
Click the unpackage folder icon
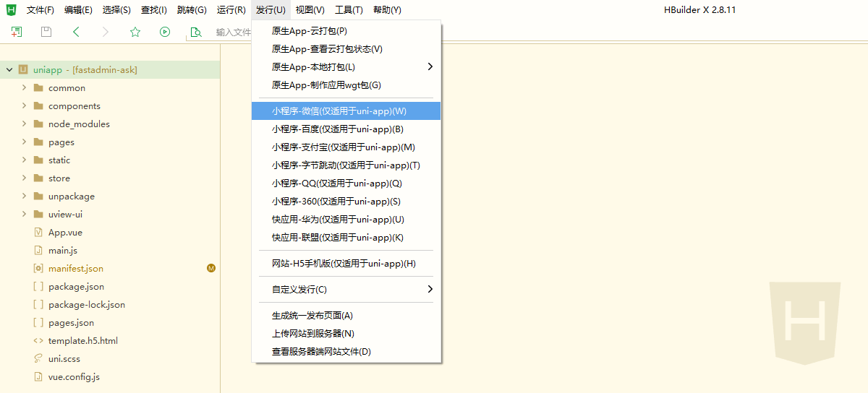point(38,196)
